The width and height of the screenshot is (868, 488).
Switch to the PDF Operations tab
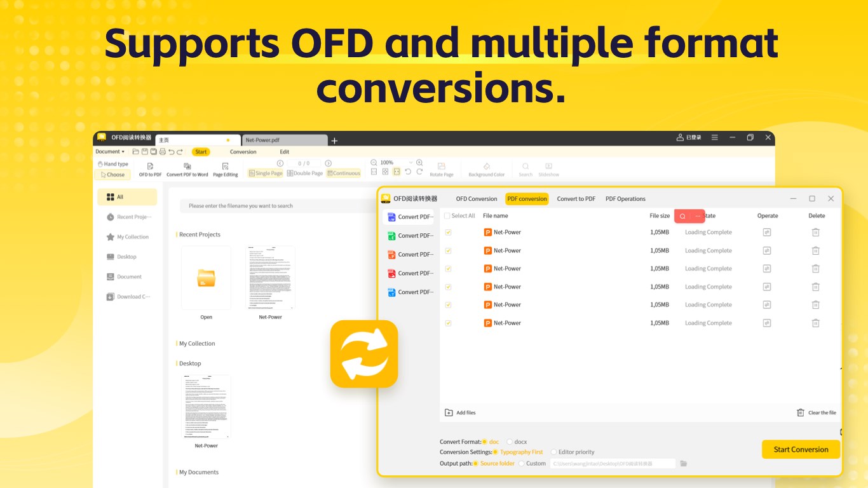625,199
